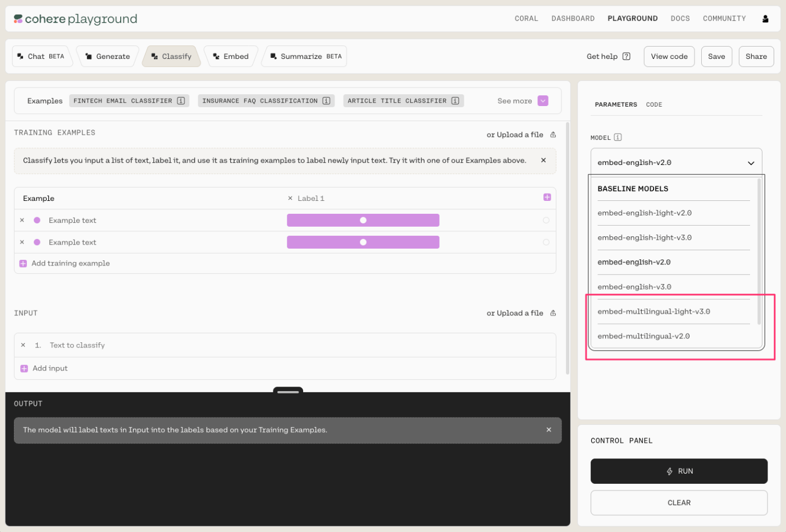Add a new label column with plus icon

547,197
